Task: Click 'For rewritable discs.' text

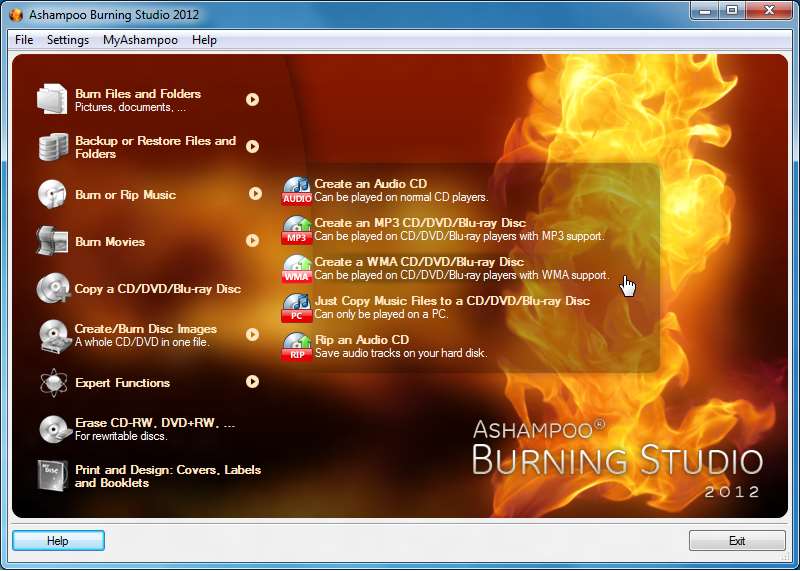Action: [x=121, y=436]
